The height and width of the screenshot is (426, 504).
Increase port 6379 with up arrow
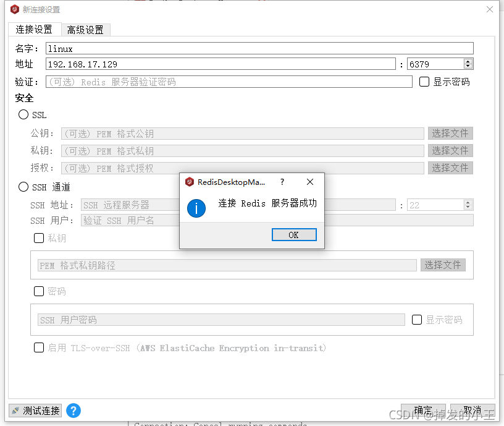tap(468, 61)
